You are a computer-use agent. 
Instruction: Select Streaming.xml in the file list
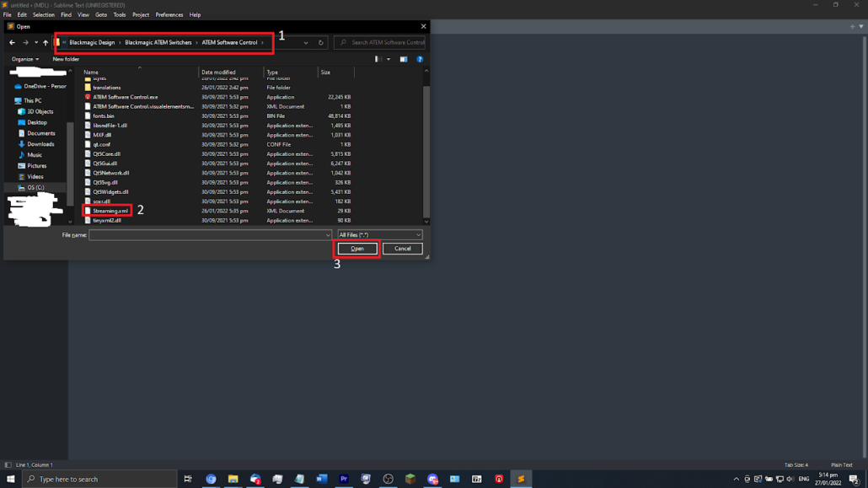point(110,211)
